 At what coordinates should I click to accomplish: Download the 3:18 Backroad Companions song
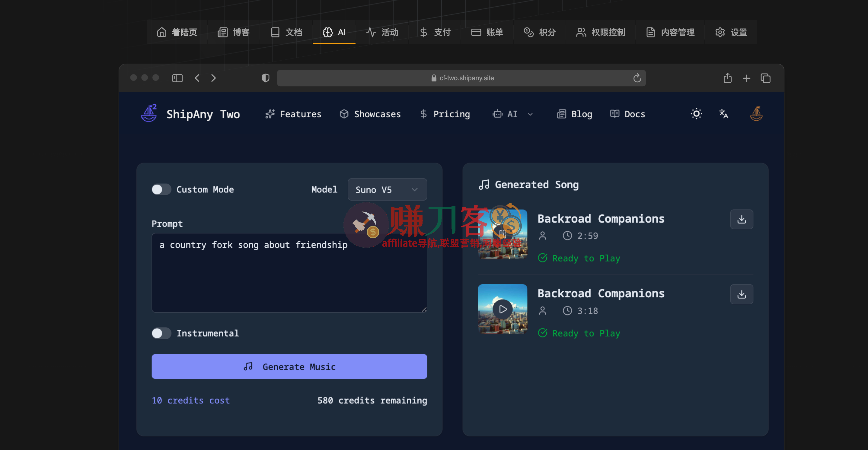tap(741, 294)
